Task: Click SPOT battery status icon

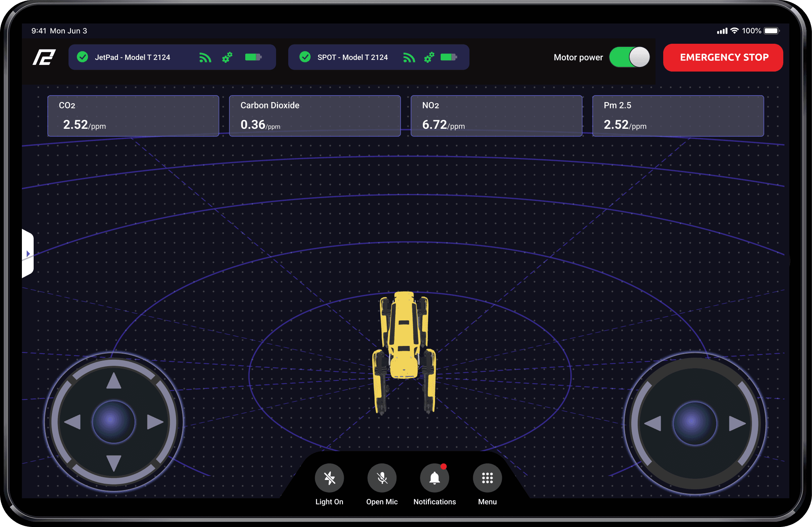Action: [449, 57]
